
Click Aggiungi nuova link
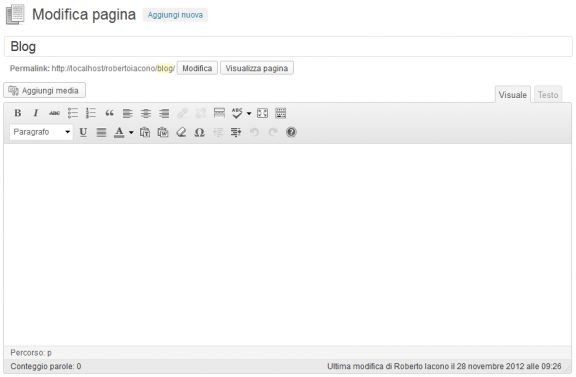click(x=175, y=15)
